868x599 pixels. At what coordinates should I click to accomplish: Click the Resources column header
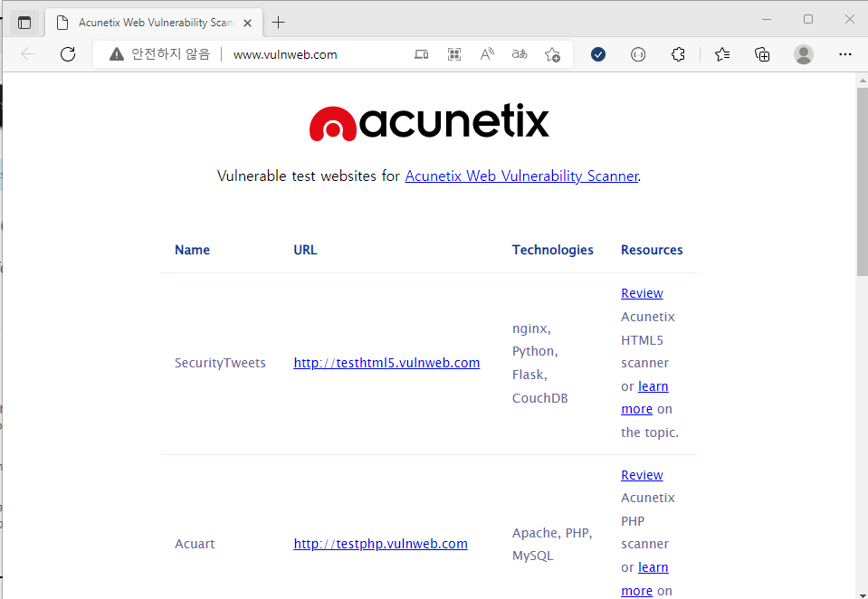pos(652,250)
